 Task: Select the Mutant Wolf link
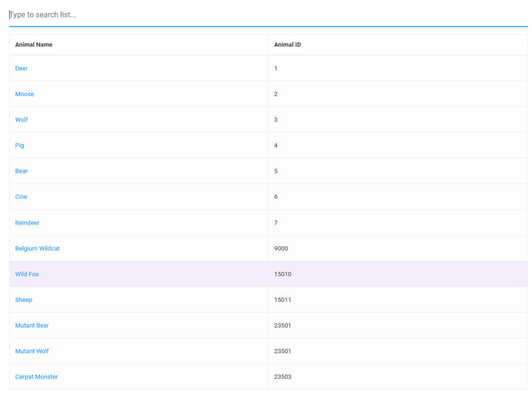[32, 351]
